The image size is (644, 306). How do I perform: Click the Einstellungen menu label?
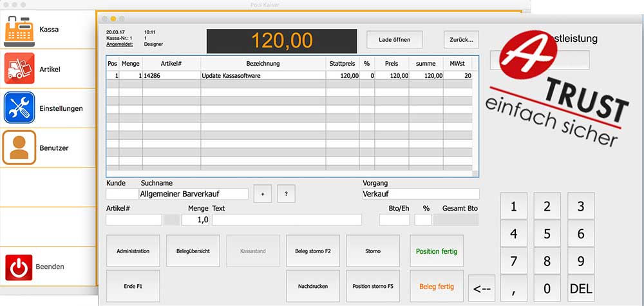click(x=61, y=109)
